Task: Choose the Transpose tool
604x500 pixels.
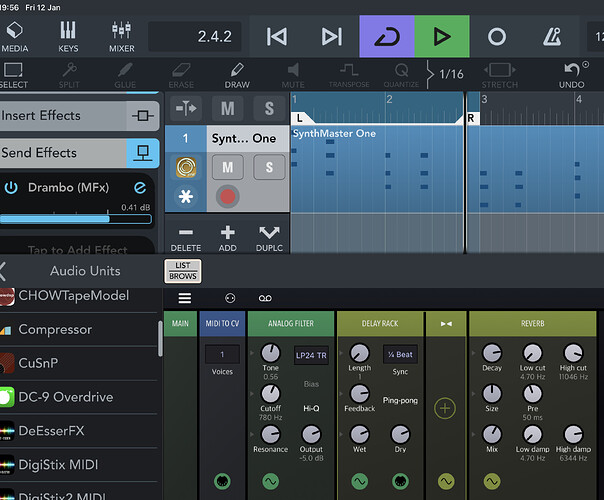Action: coord(349,75)
